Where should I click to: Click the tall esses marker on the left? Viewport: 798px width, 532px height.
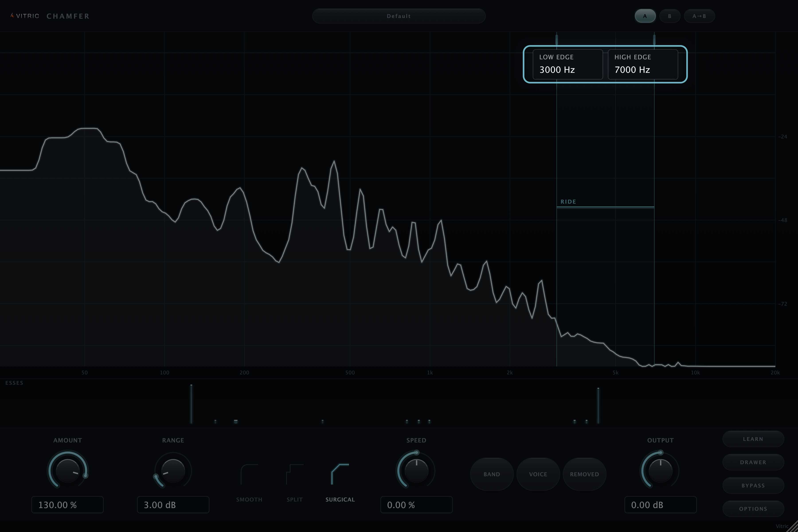point(191,404)
